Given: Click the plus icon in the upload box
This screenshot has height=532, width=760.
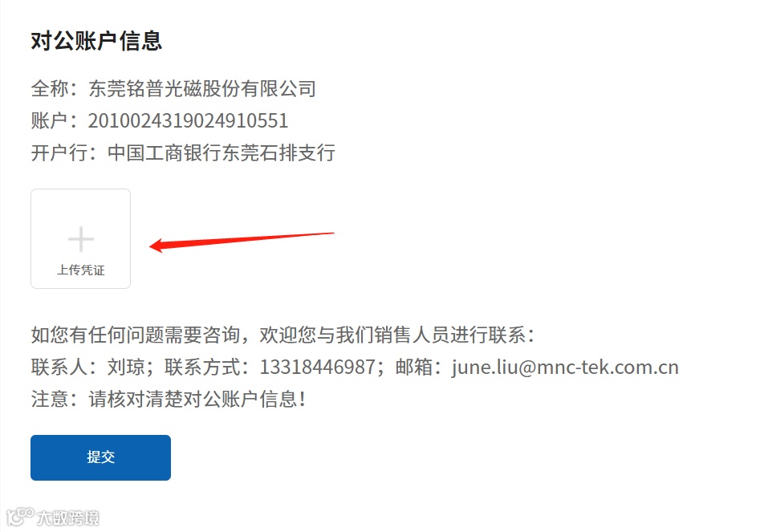Looking at the screenshot, I should (x=80, y=239).
